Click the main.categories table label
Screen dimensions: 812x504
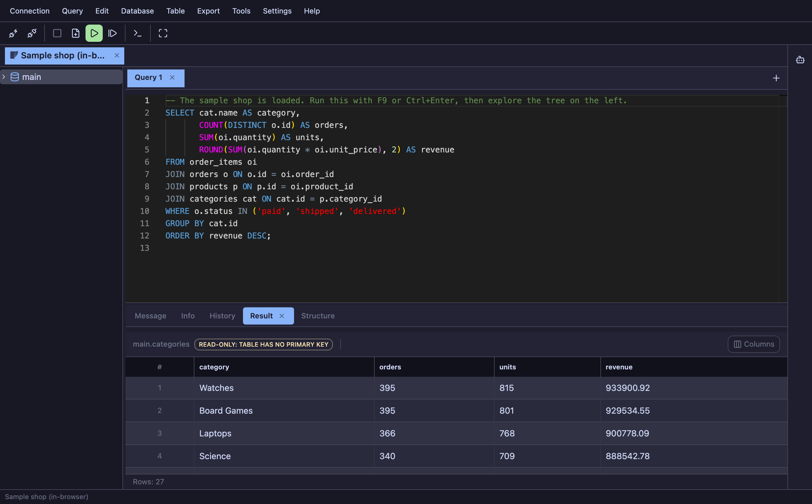coord(161,344)
